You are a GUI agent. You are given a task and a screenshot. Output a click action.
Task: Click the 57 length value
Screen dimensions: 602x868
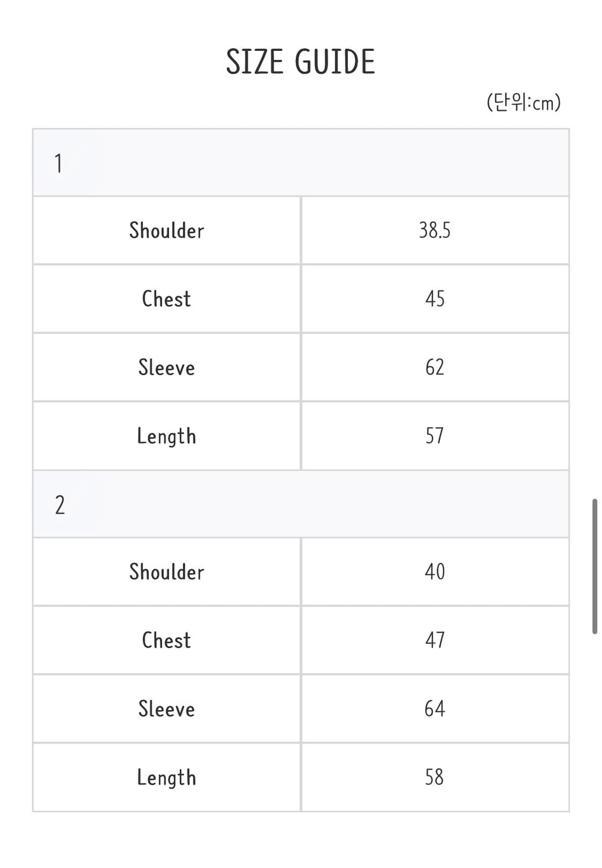click(435, 436)
